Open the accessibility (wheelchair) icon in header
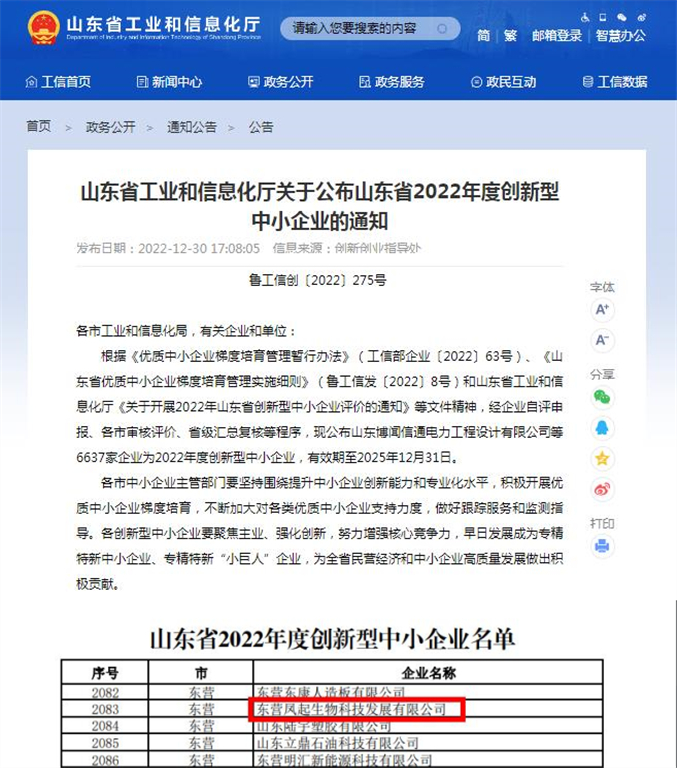The height and width of the screenshot is (768, 677). point(585,18)
